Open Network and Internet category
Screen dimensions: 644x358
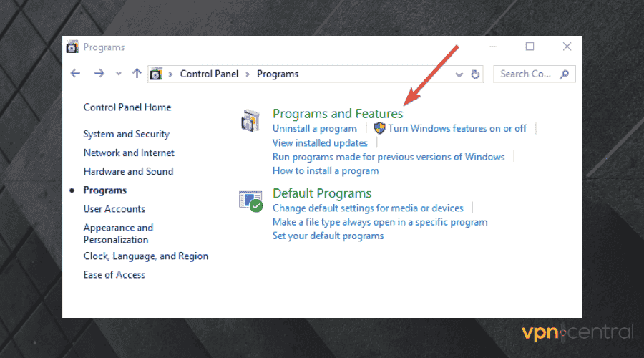point(129,153)
